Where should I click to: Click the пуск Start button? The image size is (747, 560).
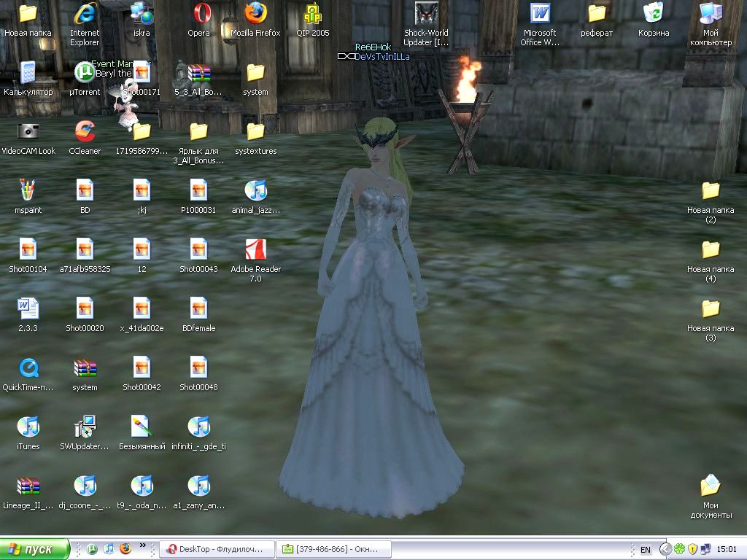click(x=35, y=549)
